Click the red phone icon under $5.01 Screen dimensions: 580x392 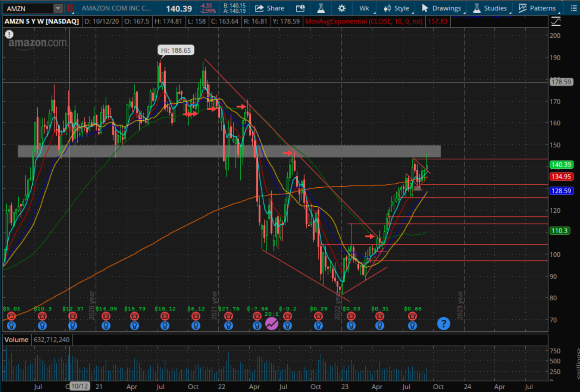click(x=11, y=316)
